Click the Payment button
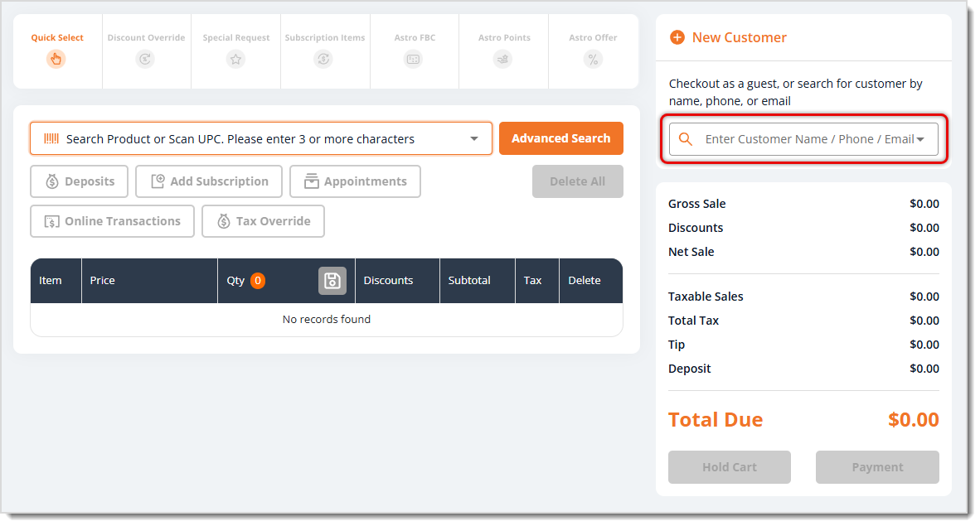This screenshot has height=526, width=980. [x=877, y=467]
